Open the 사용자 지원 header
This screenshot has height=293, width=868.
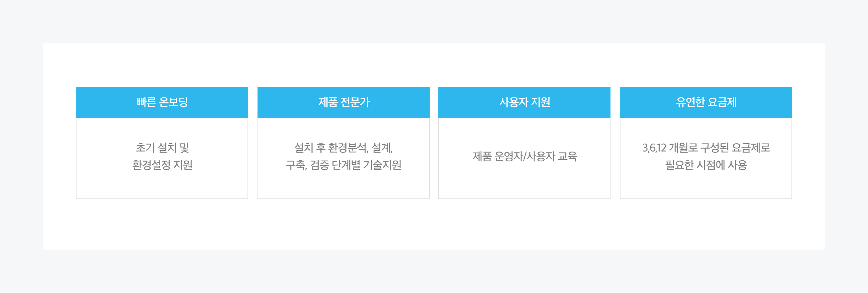524,102
